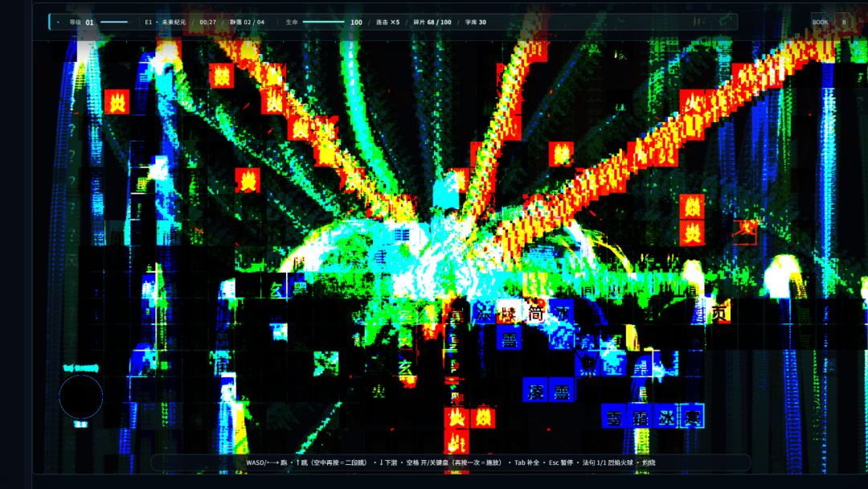This screenshot has width=868, height=489.
Task: Click the 00:27 timer
Action: tap(208, 23)
